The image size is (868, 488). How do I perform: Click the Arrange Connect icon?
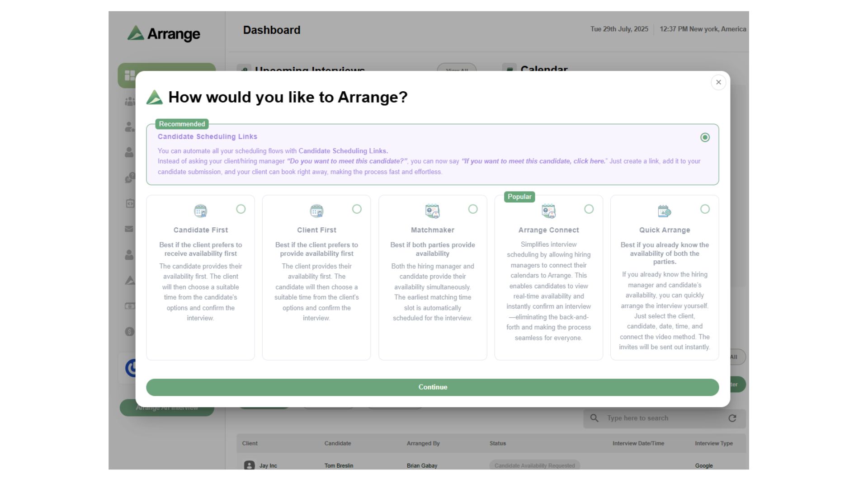[548, 211]
